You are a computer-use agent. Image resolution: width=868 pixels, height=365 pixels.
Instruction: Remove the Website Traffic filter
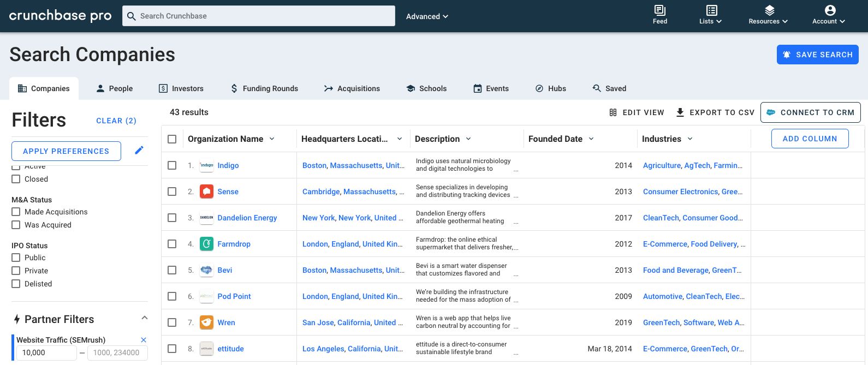point(144,340)
